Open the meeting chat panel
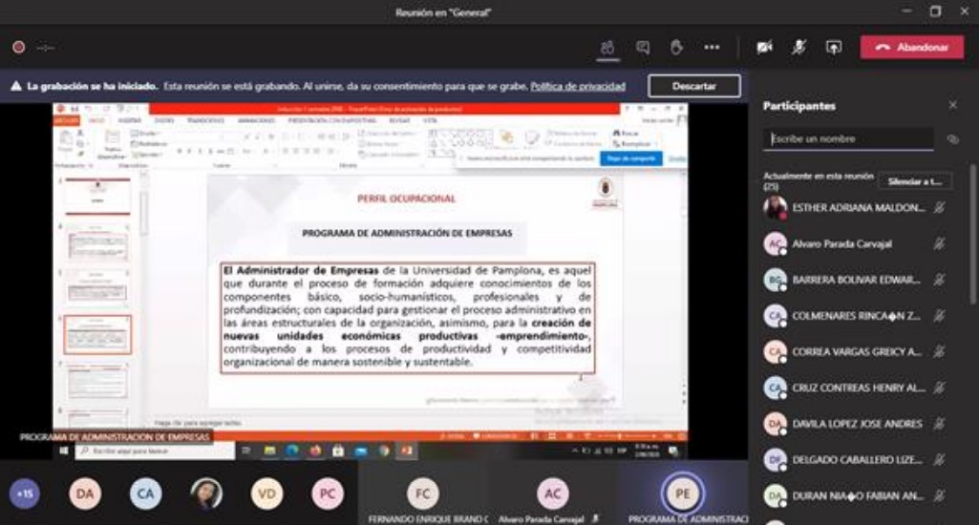The height and width of the screenshot is (525, 980). click(x=643, y=48)
